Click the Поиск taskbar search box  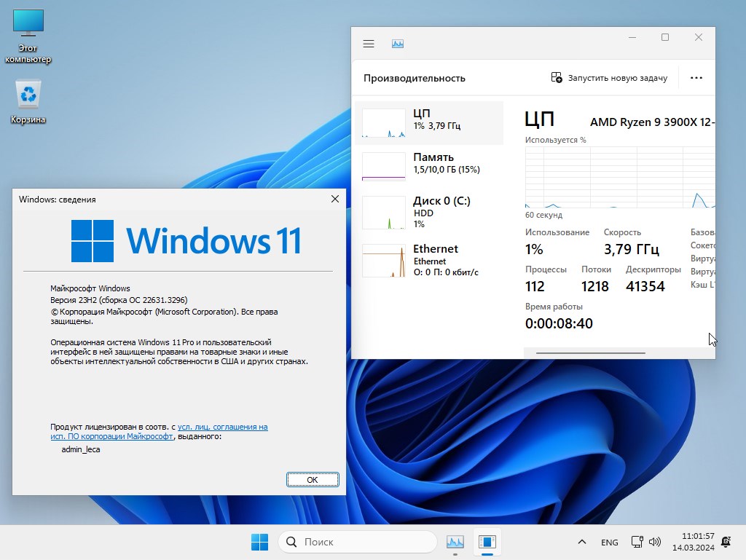tap(357, 542)
